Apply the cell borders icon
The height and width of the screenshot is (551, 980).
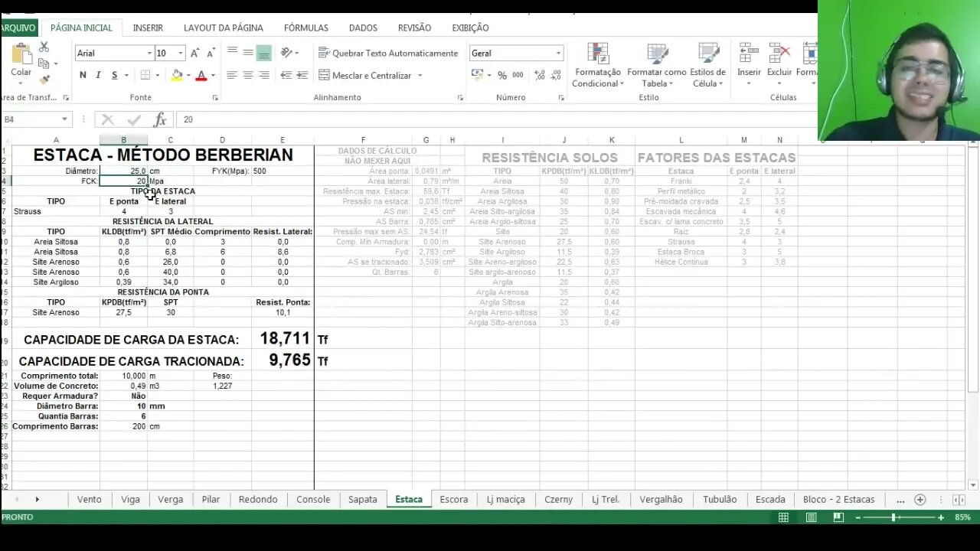pyautogui.click(x=145, y=75)
